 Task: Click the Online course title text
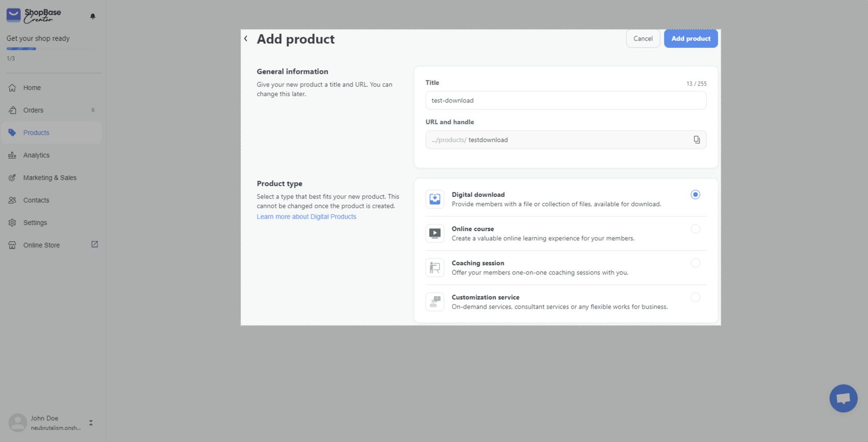click(x=473, y=229)
